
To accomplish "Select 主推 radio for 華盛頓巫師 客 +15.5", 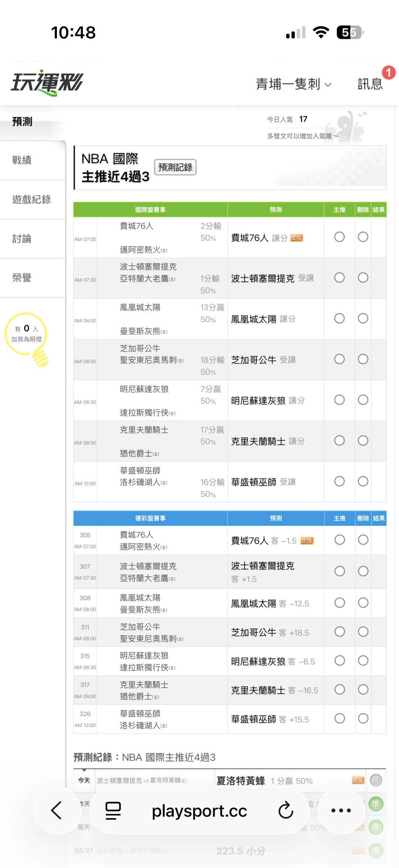I will [339, 718].
